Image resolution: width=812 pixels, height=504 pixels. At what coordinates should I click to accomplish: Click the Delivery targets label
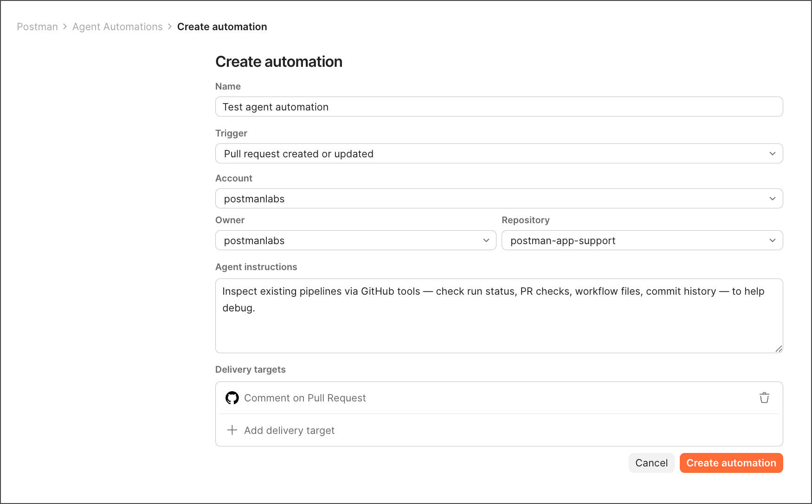click(x=251, y=369)
